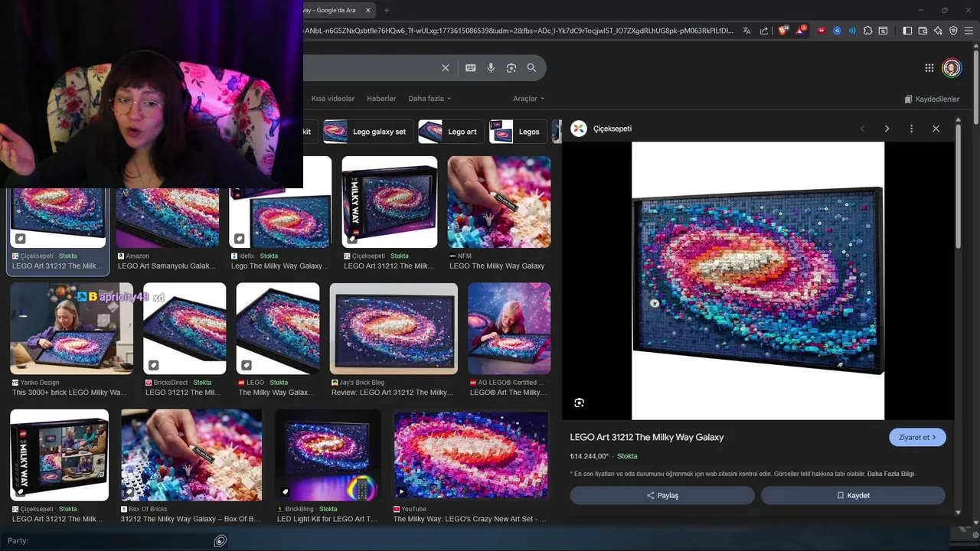Open the browser hamburger main menu
Viewport: 980px width, 551px height.
[969, 31]
